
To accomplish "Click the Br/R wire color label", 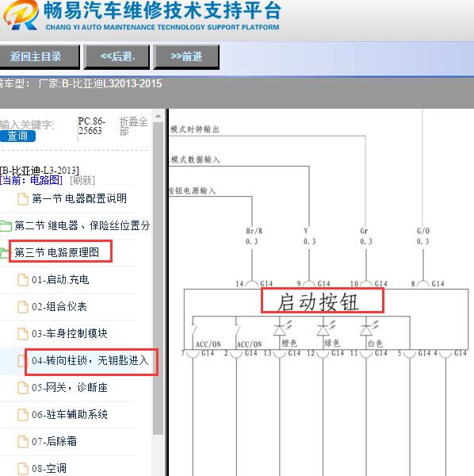I will click(x=254, y=231).
